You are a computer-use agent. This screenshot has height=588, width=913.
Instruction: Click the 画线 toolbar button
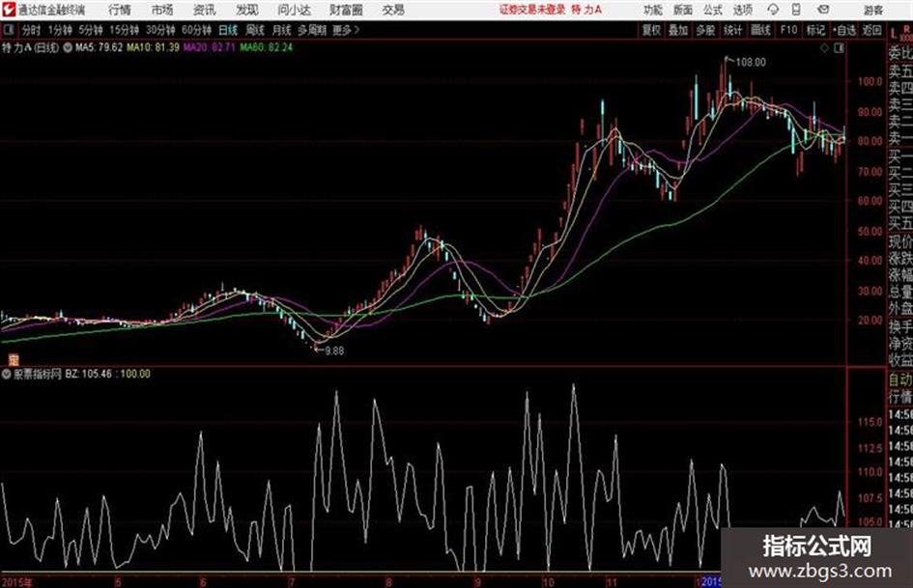pos(760,30)
